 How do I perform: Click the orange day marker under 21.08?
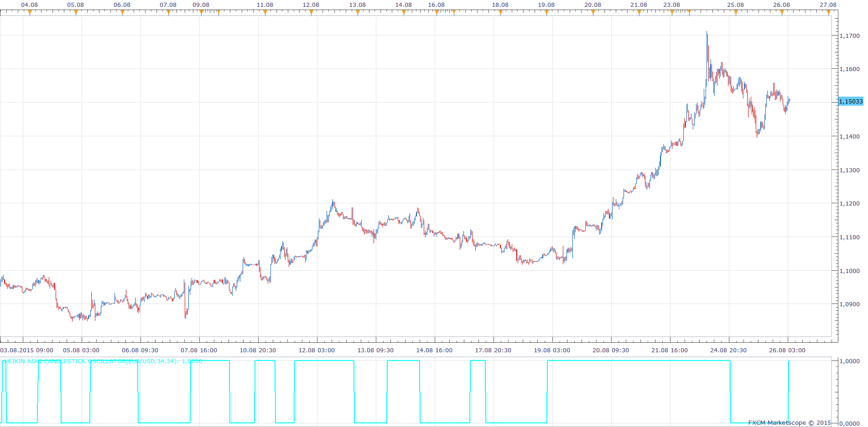coord(639,12)
